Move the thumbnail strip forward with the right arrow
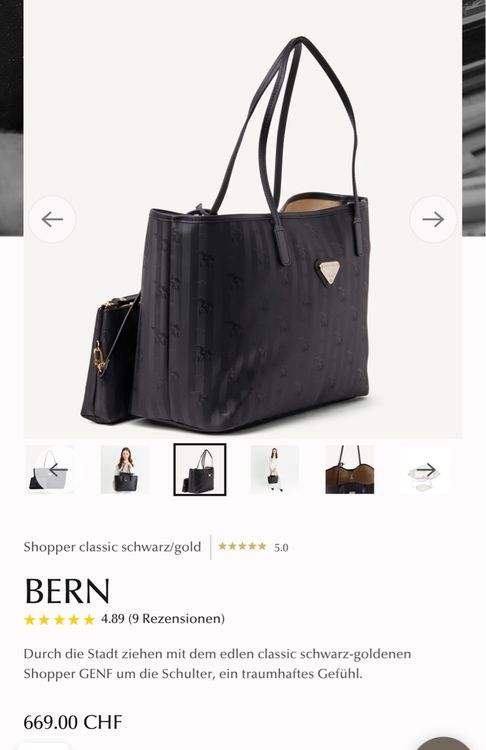 coord(427,470)
